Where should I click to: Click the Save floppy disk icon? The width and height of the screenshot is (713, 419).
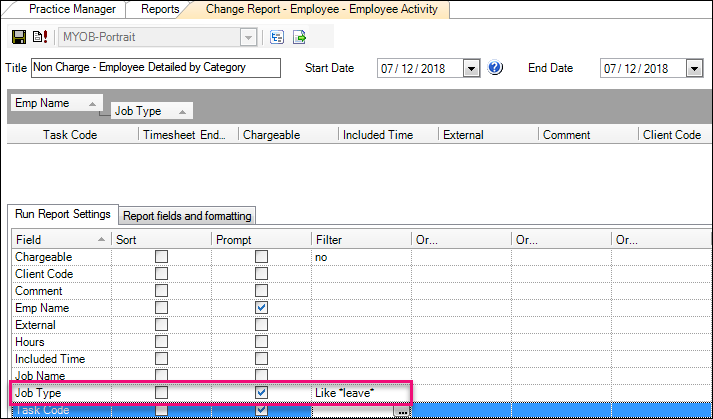(x=18, y=38)
